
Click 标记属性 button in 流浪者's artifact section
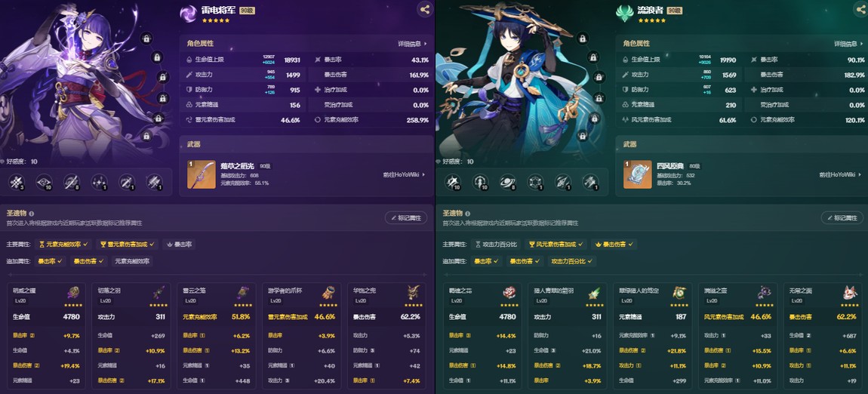[842, 218]
